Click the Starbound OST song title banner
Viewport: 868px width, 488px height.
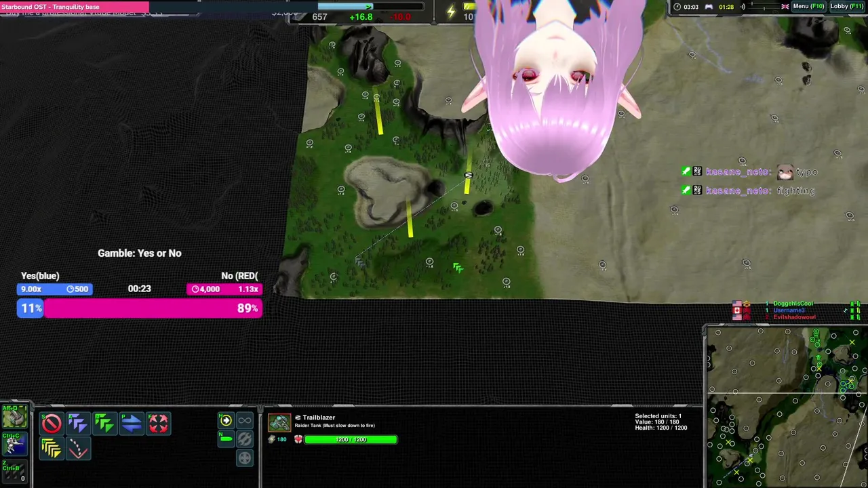click(x=75, y=7)
